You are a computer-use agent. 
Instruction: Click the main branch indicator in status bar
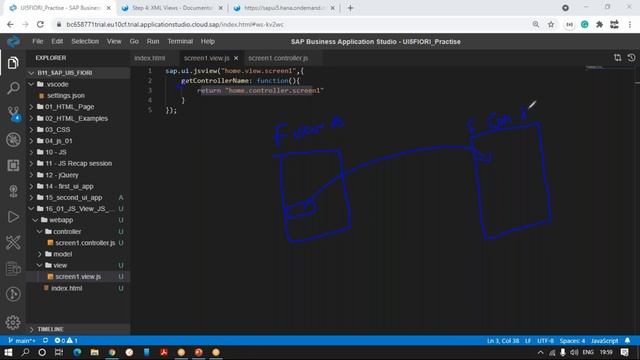click(22, 340)
